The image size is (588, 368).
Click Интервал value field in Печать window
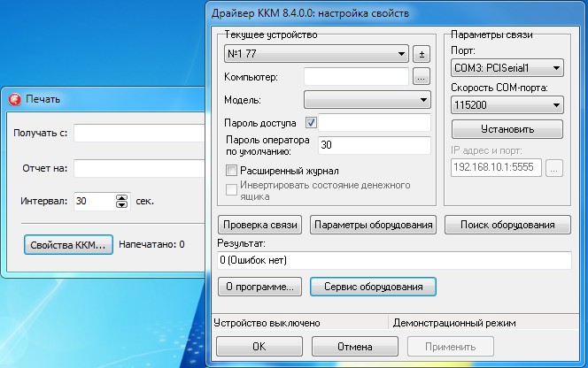pyautogui.click(x=95, y=201)
